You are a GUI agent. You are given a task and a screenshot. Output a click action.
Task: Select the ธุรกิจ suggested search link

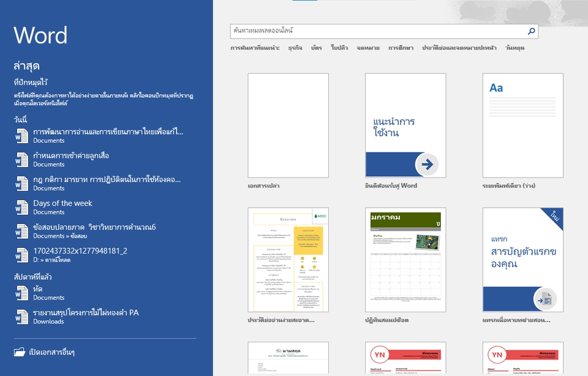295,48
